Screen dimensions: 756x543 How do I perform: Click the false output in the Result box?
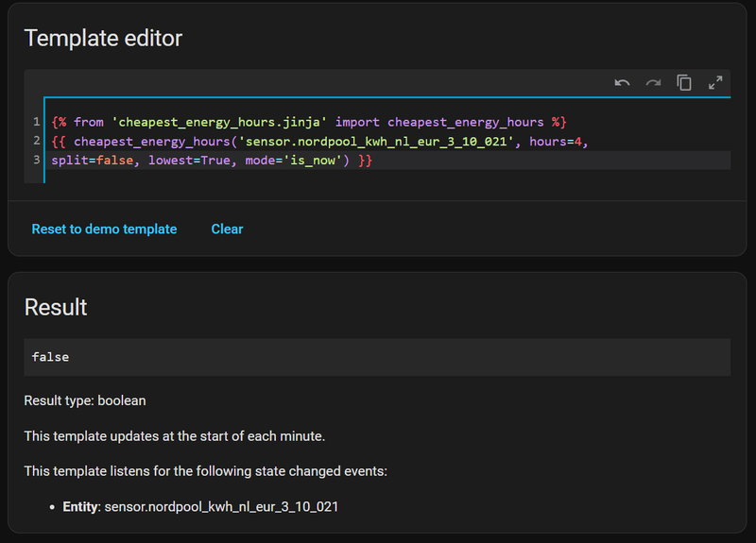click(x=50, y=357)
